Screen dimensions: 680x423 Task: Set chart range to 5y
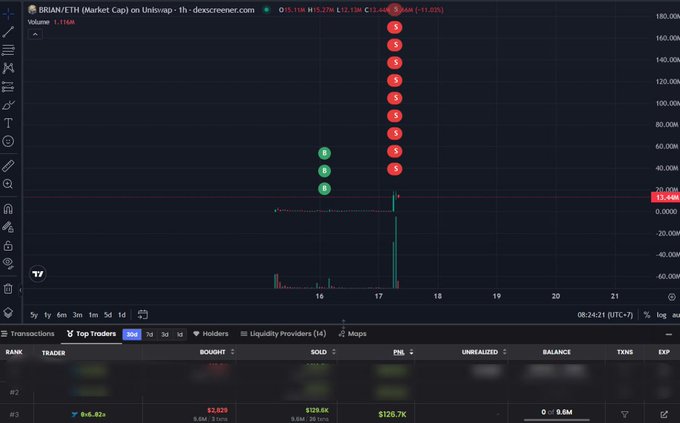pos(34,315)
